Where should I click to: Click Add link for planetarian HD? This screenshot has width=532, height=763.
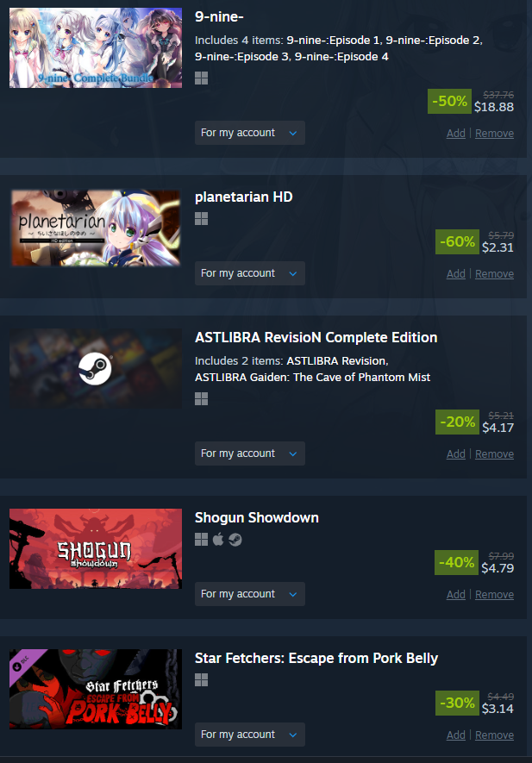pyautogui.click(x=456, y=274)
